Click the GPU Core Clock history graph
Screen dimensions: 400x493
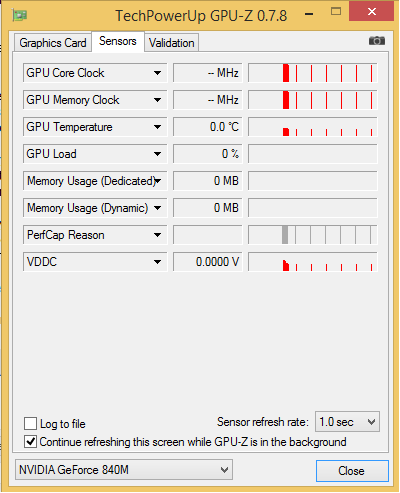[313, 73]
